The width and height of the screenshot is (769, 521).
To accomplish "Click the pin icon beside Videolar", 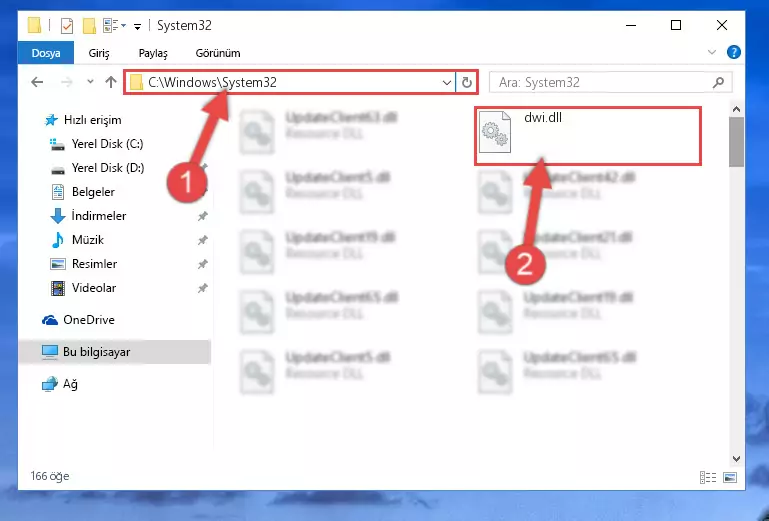I will coord(203,288).
